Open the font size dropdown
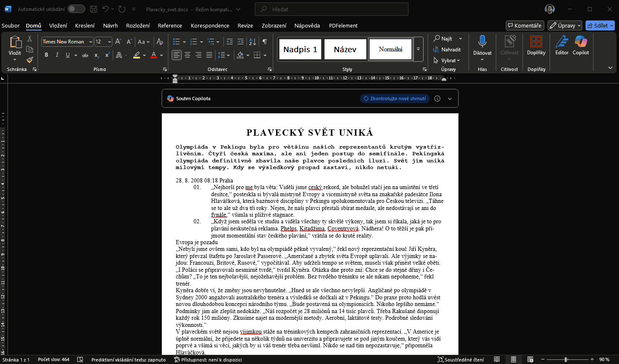This screenshot has height=364, width=619. [x=109, y=42]
